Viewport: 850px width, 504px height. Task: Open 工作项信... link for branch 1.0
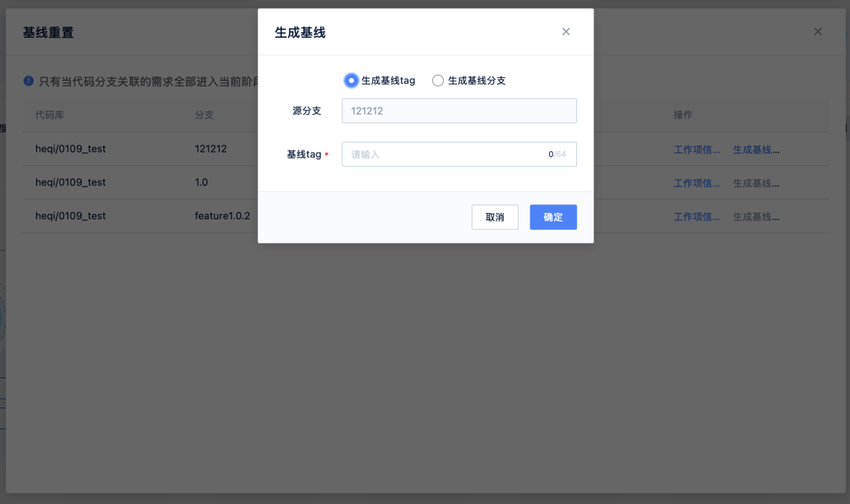[x=697, y=183]
